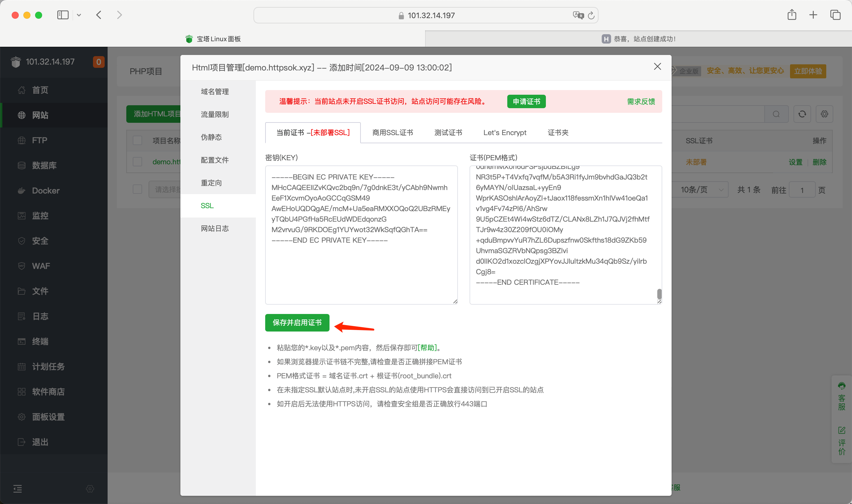The image size is (852, 504).
Task: Close the Html project management dialog
Action: click(657, 67)
